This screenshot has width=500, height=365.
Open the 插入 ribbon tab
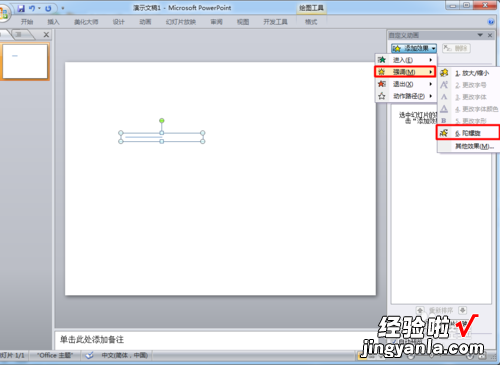[x=53, y=22]
